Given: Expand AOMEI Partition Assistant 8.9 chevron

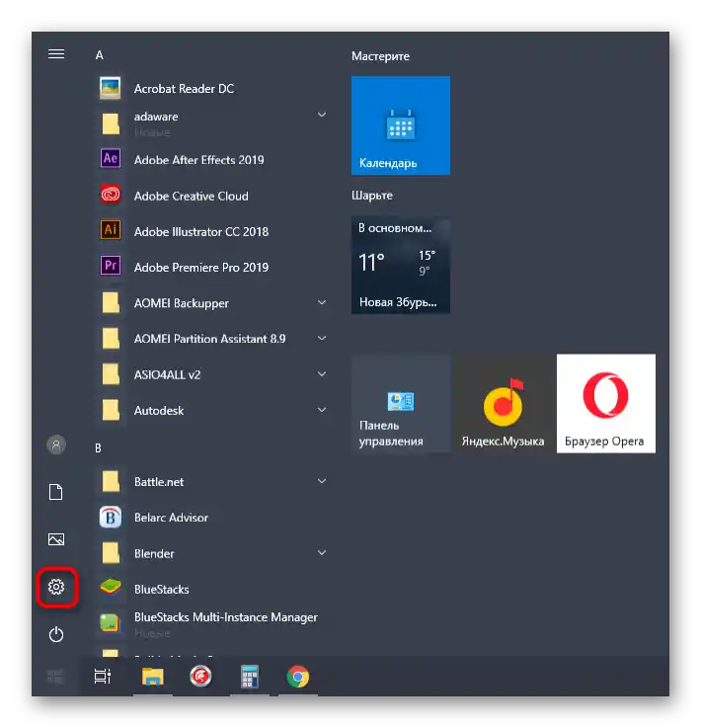Looking at the screenshot, I should (x=322, y=338).
